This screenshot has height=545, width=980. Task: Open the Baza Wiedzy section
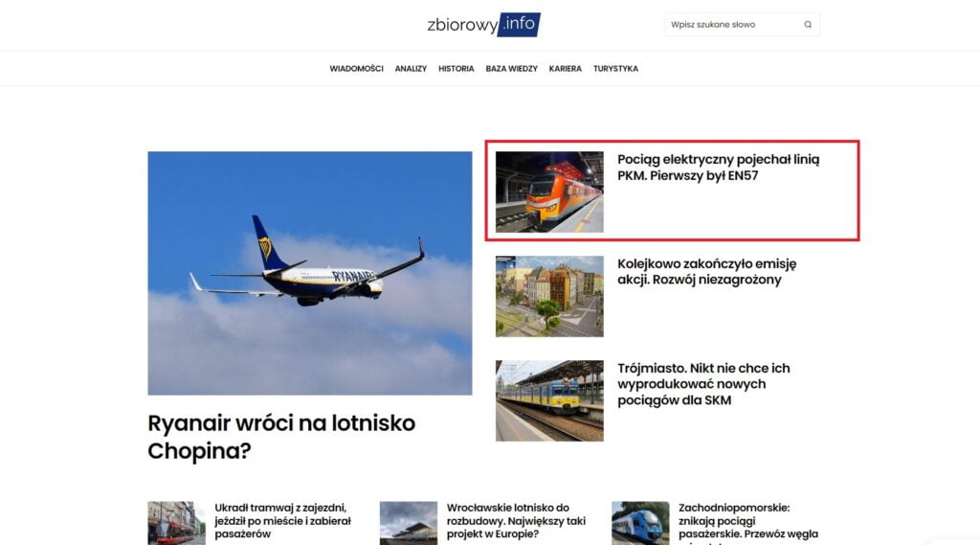click(x=511, y=69)
